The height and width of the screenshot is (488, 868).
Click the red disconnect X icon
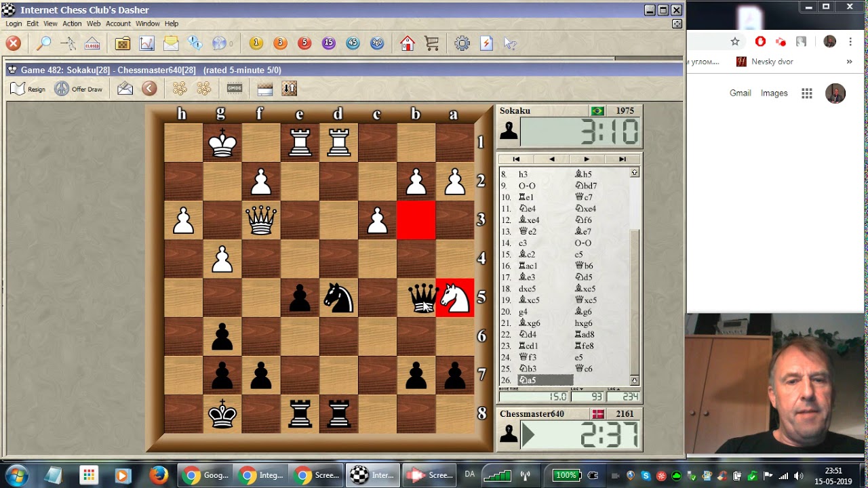[14, 43]
